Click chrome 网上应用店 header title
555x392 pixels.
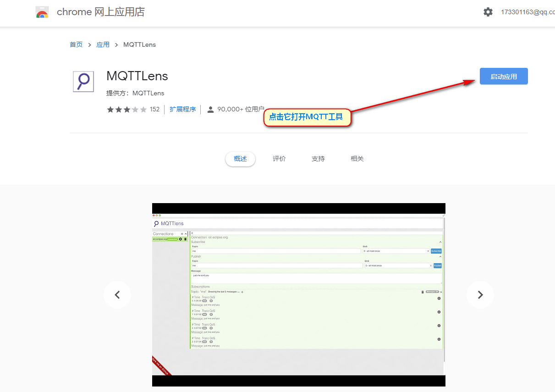(x=101, y=12)
